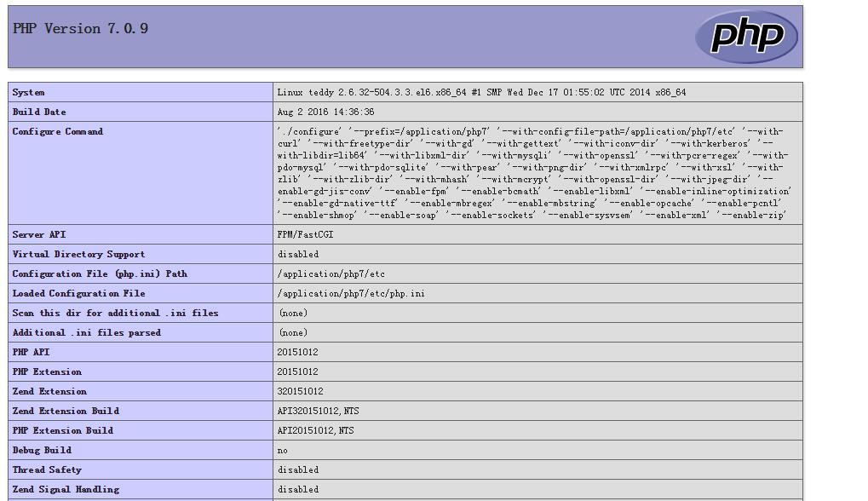This screenshot has width=868, height=501.
Task: Click the 'Virtual Directory Support' label
Action: coord(78,254)
